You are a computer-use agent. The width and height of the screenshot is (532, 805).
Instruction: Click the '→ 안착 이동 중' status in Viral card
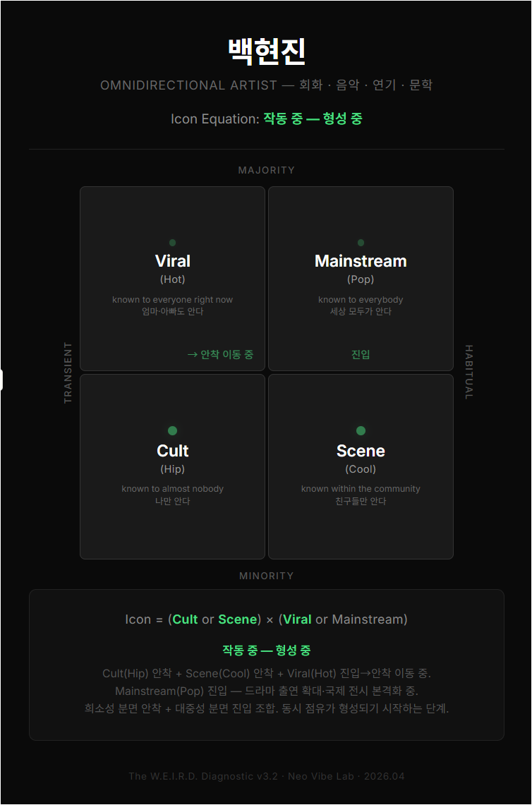pos(220,354)
